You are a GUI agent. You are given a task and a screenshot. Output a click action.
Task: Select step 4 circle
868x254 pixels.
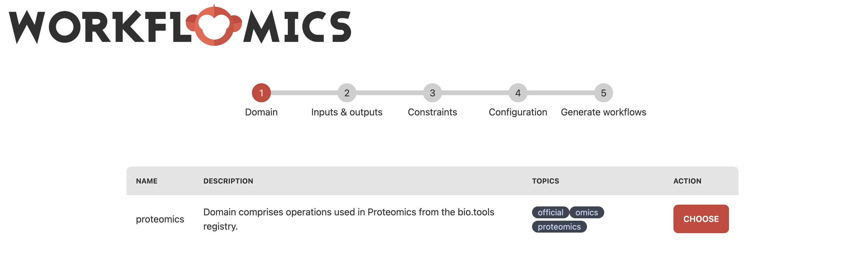point(518,93)
